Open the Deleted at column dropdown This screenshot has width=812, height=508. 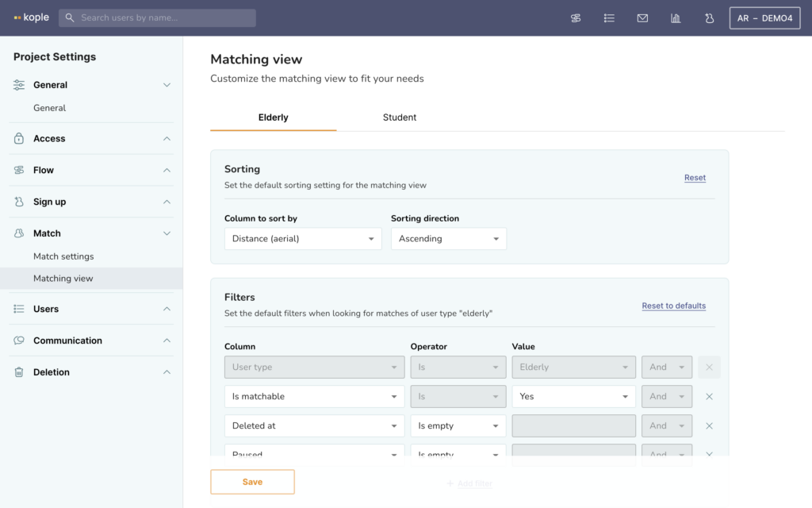click(314, 425)
